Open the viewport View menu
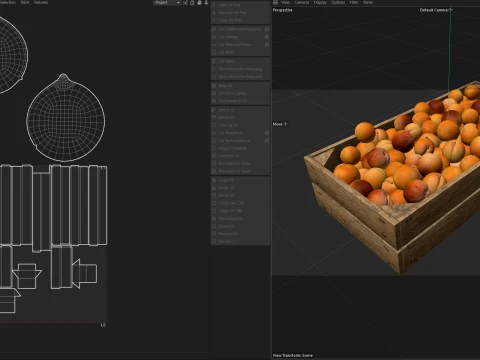 (285, 2)
